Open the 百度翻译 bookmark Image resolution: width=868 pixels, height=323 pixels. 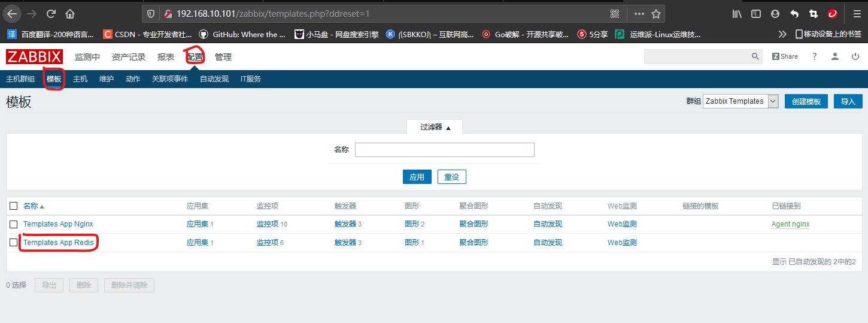point(50,34)
